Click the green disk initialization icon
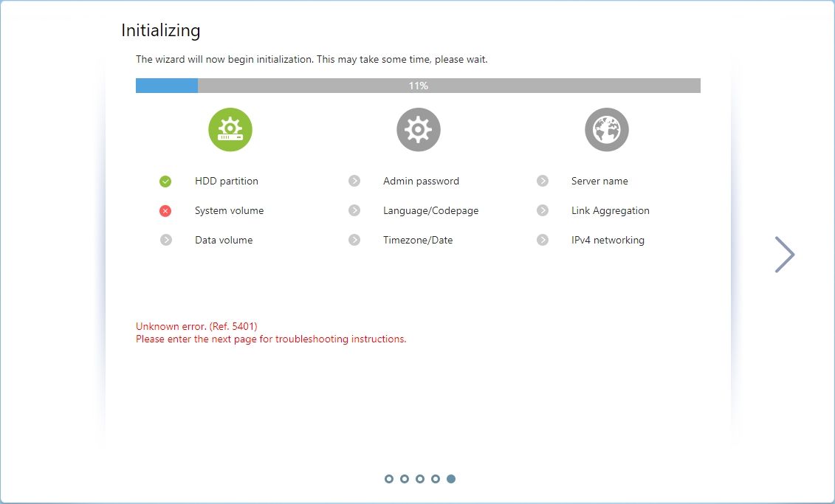The width and height of the screenshot is (835, 504). point(230,129)
